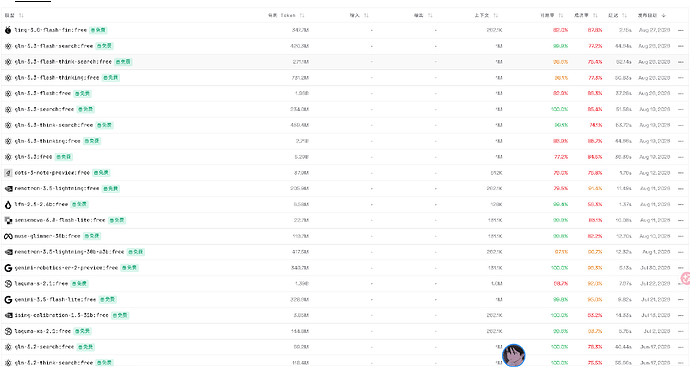Click the NVIDIA logo beside nemotron-3.5-lightning-30b-a3b:free
The height and width of the screenshot is (367, 690).
point(8,252)
